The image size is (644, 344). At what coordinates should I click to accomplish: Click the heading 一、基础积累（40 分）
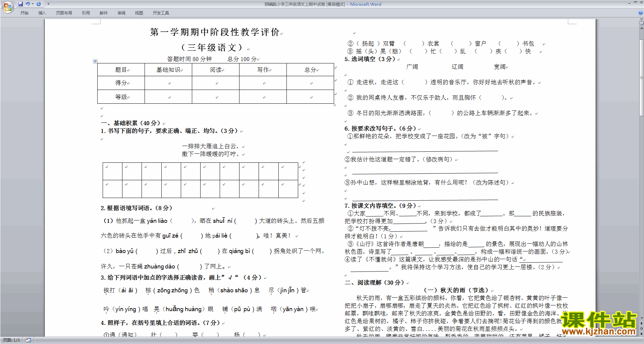[131, 123]
